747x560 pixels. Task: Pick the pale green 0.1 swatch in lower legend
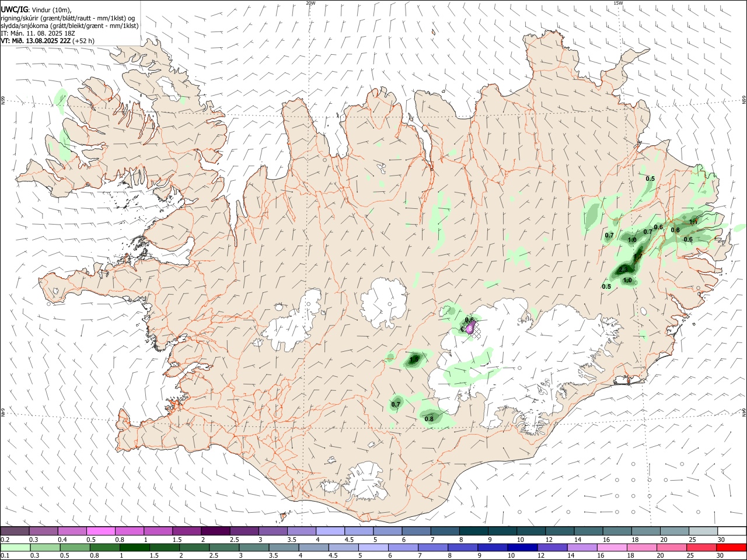15,547
